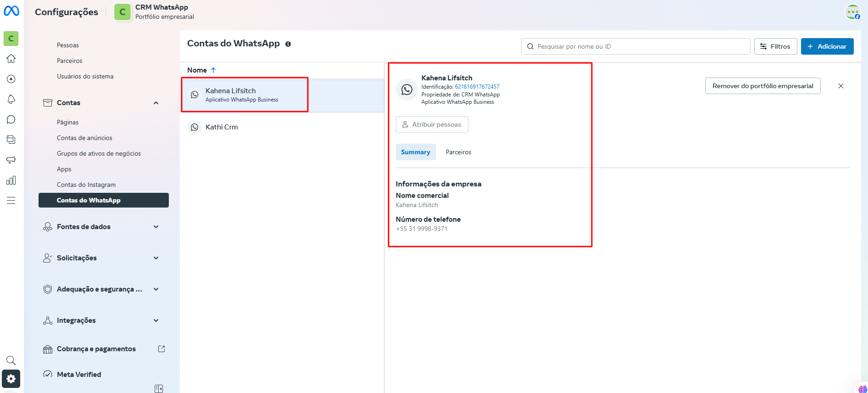This screenshot has height=393, width=868.
Task: Open the Filtros button
Action: (x=775, y=46)
